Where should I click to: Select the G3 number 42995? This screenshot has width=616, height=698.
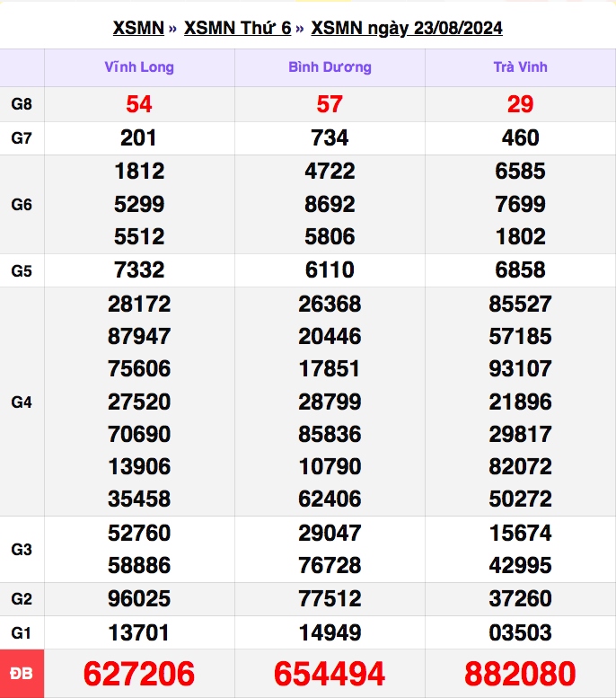tap(520, 565)
